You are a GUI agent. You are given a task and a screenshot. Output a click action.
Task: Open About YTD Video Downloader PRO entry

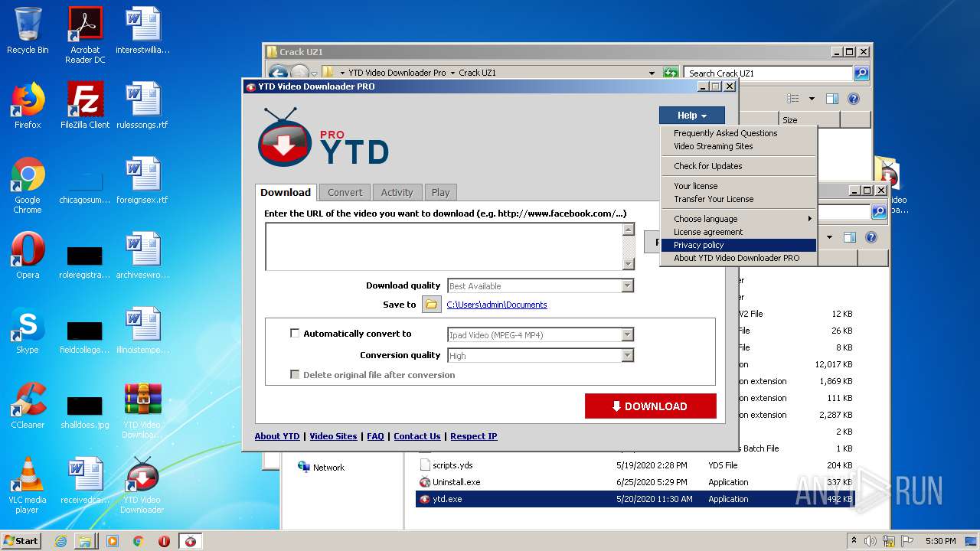click(x=740, y=258)
